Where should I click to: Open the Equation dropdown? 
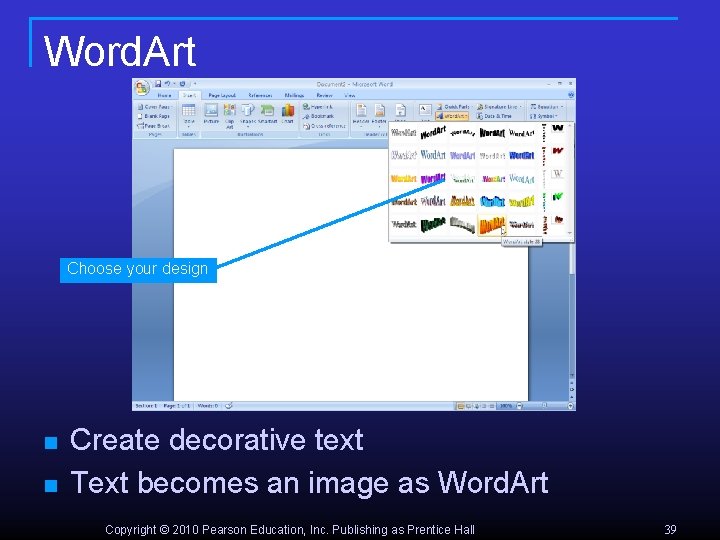tap(546, 107)
